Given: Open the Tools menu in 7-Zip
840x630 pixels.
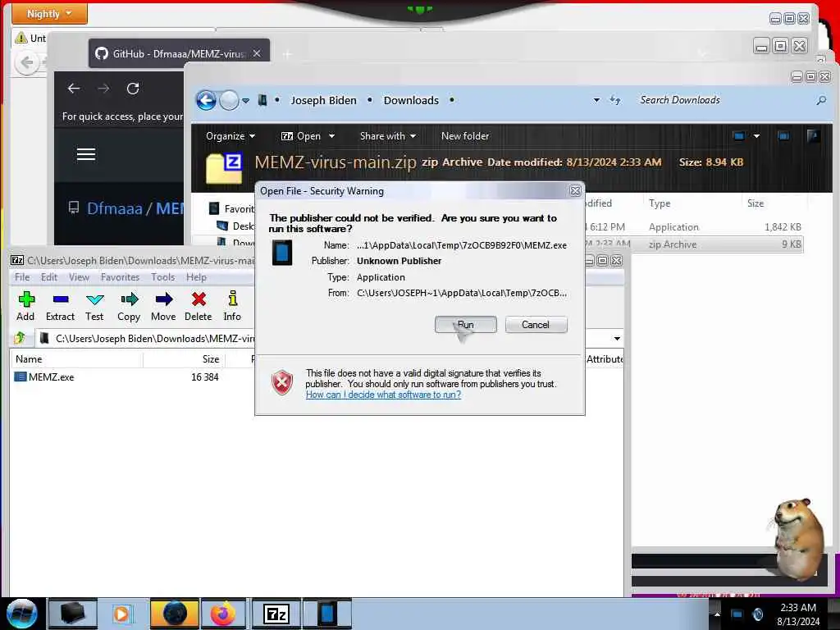Looking at the screenshot, I should click(x=163, y=277).
